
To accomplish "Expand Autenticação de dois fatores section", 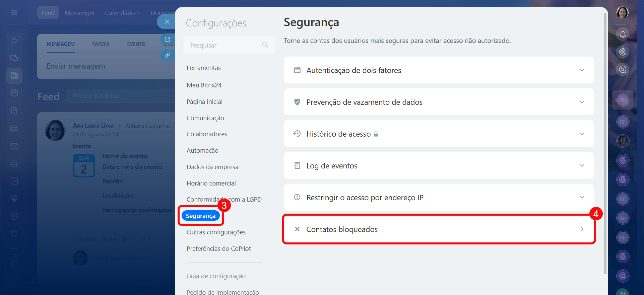I will coord(582,70).
